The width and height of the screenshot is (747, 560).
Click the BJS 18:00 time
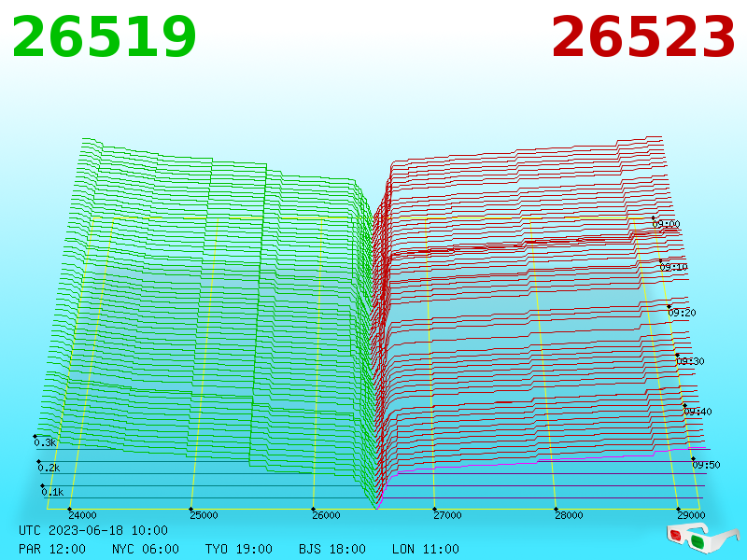(x=332, y=549)
